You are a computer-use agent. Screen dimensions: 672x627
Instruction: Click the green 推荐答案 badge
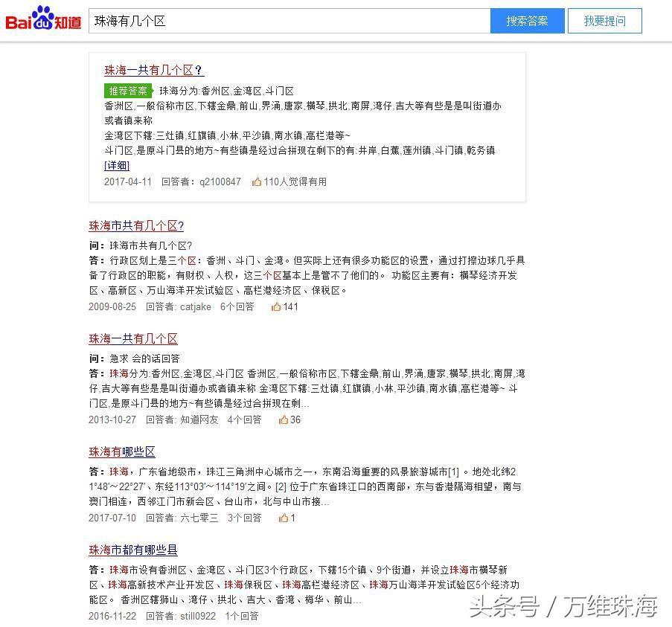click(x=128, y=91)
